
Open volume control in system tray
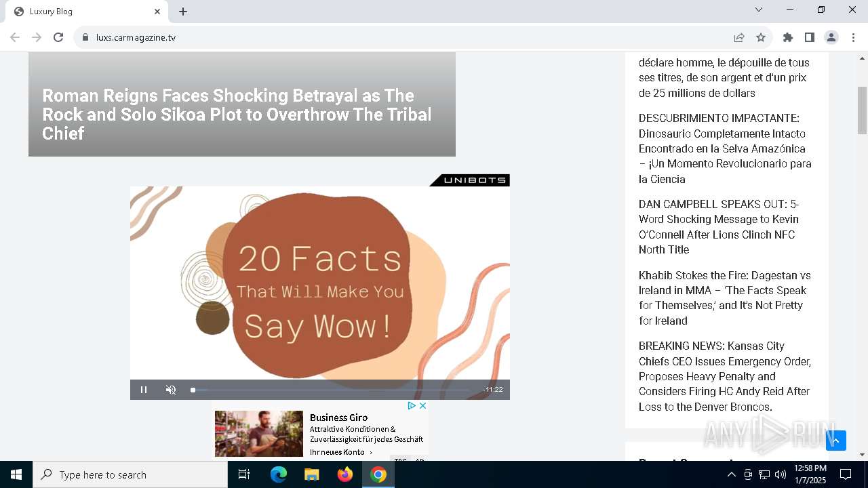(781, 474)
